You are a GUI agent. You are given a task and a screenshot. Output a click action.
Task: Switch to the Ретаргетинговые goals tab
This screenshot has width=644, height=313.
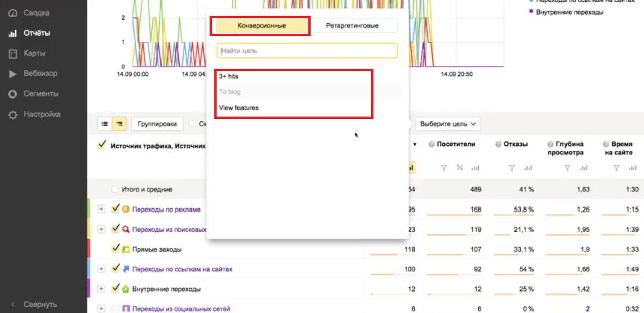pos(352,26)
